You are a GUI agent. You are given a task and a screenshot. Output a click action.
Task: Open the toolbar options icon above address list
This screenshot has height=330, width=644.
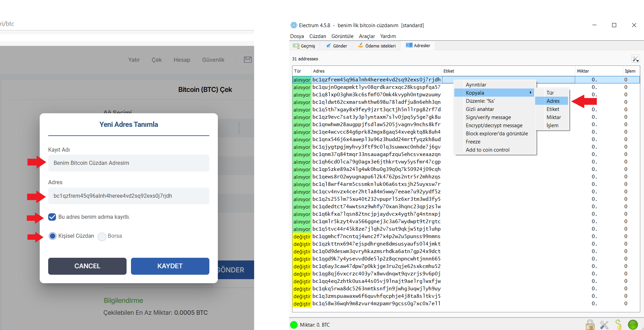click(635, 59)
